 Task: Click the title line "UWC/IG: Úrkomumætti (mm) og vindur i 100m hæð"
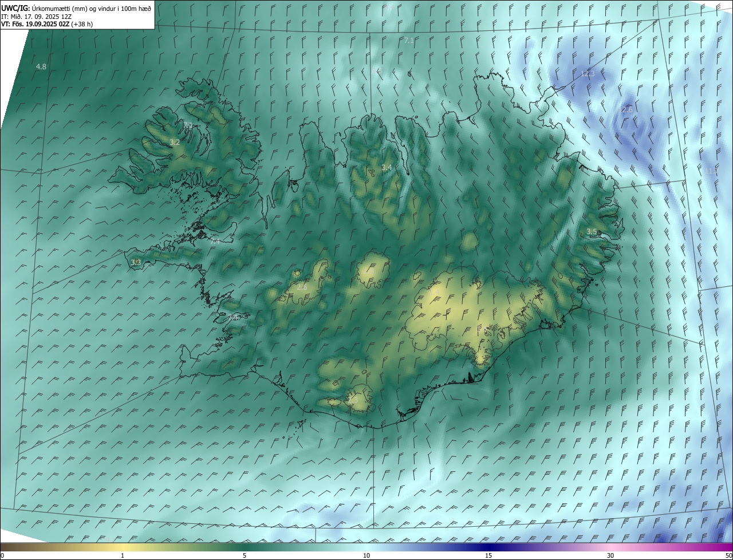76,9
